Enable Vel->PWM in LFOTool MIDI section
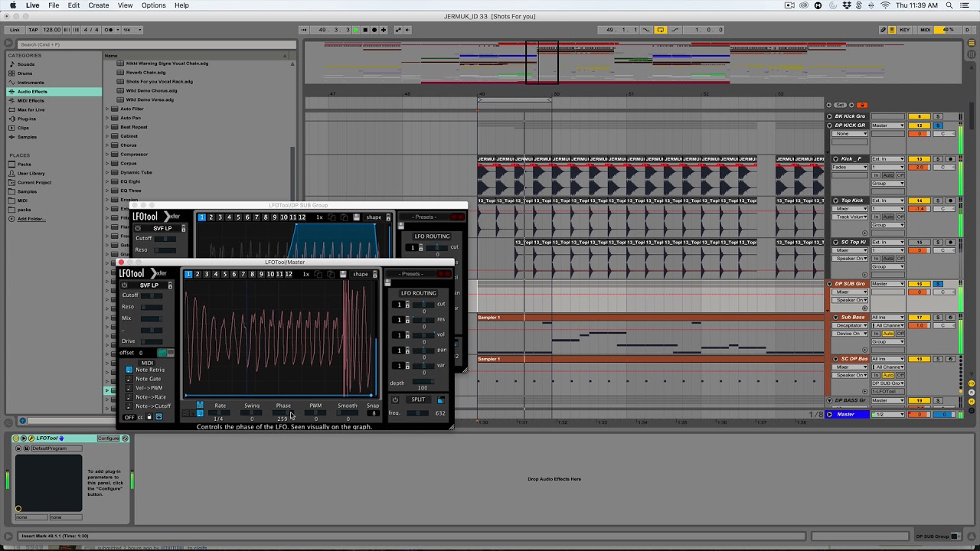The image size is (980, 551). coord(129,388)
